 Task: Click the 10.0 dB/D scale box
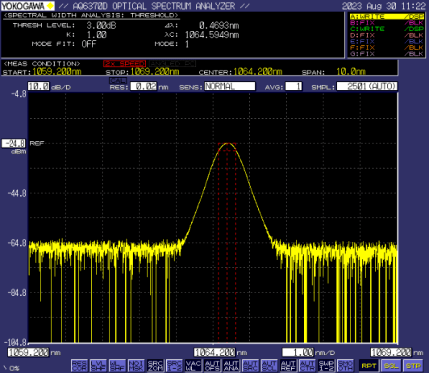pyautogui.click(x=39, y=87)
